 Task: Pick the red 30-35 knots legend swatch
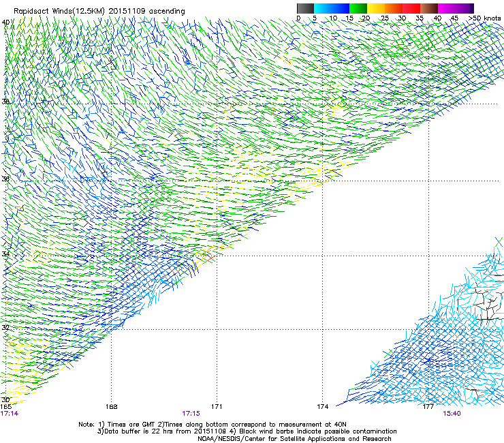[x=411, y=8]
